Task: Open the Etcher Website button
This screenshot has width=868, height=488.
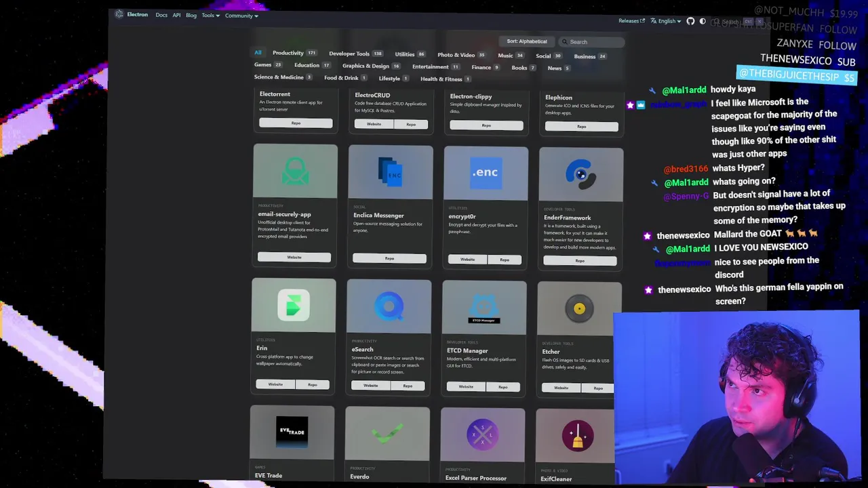Action: click(561, 388)
